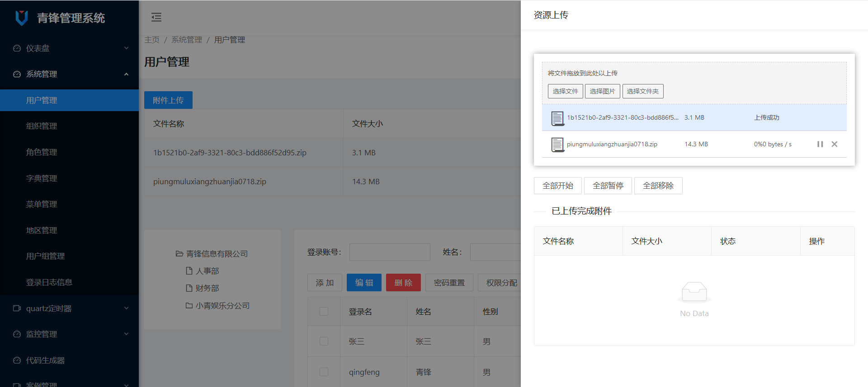Click file icon of 1b1521b0 upload row
The image size is (868, 387).
[557, 118]
